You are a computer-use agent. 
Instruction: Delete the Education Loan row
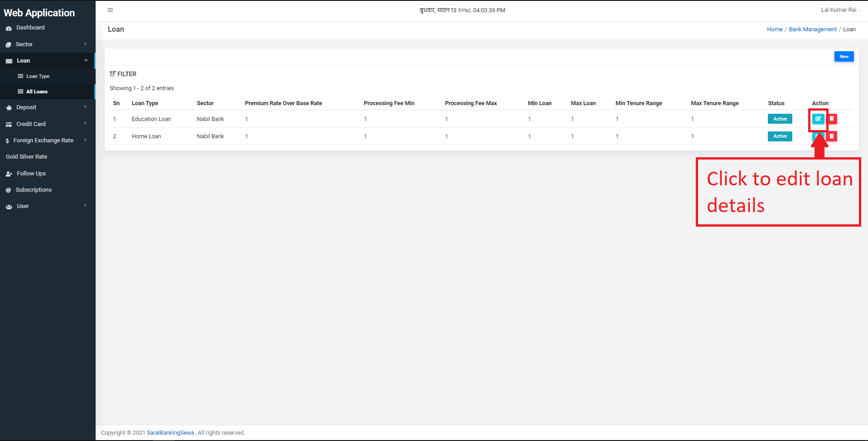(832, 119)
